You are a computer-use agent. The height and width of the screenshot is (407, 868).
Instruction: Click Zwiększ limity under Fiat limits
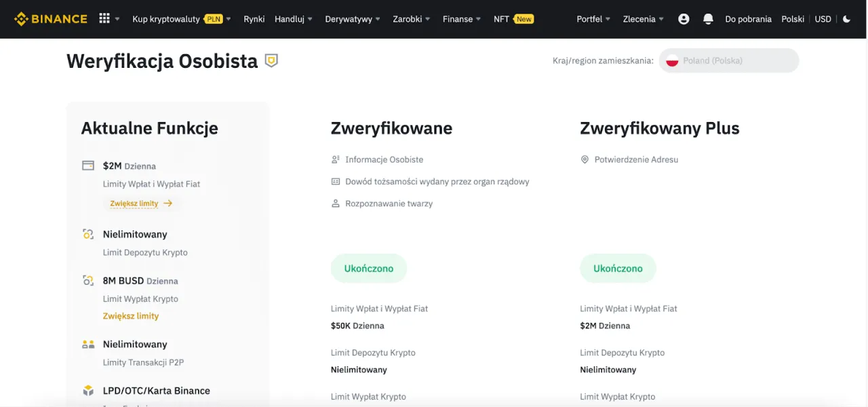tap(134, 203)
